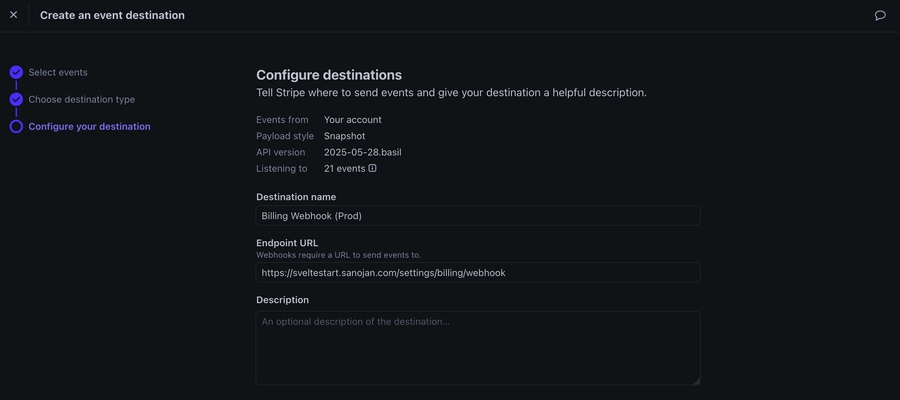Open the feedback chat bubble icon
900x400 pixels.
pyautogui.click(x=880, y=15)
